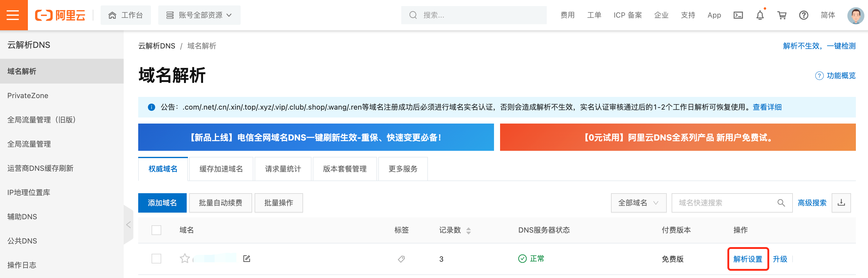Click the tag icon in domain row
Image resolution: width=868 pixels, height=278 pixels.
pos(401,259)
